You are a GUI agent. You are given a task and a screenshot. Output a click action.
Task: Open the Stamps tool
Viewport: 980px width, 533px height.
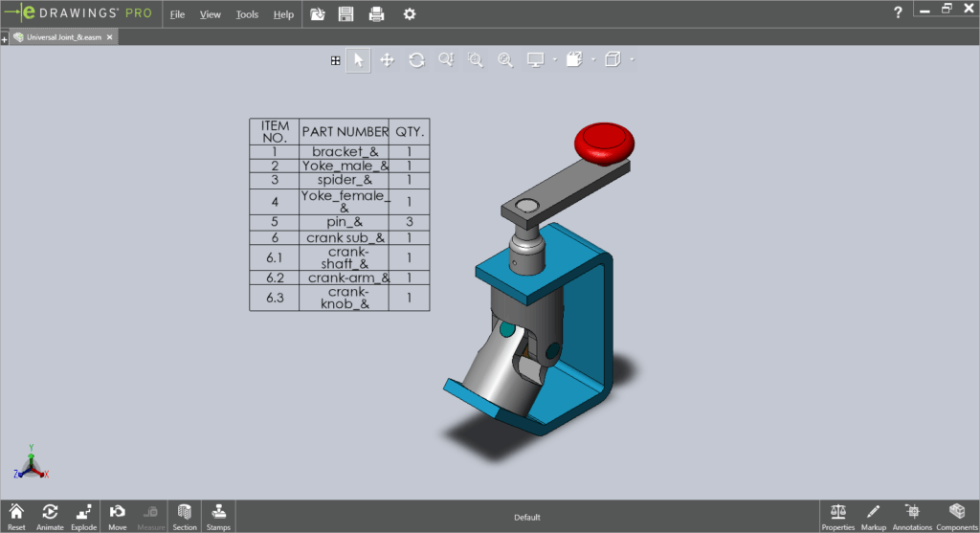pyautogui.click(x=218, y=517)
